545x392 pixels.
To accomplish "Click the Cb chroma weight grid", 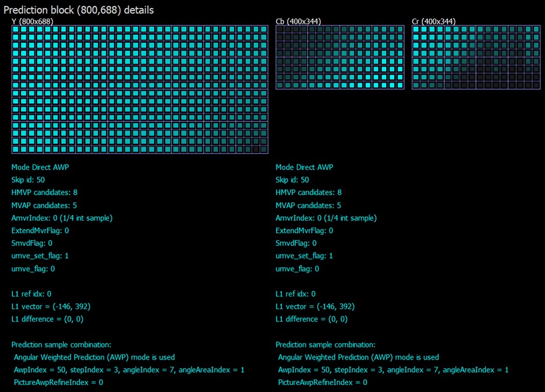I will tap(340, 57).
